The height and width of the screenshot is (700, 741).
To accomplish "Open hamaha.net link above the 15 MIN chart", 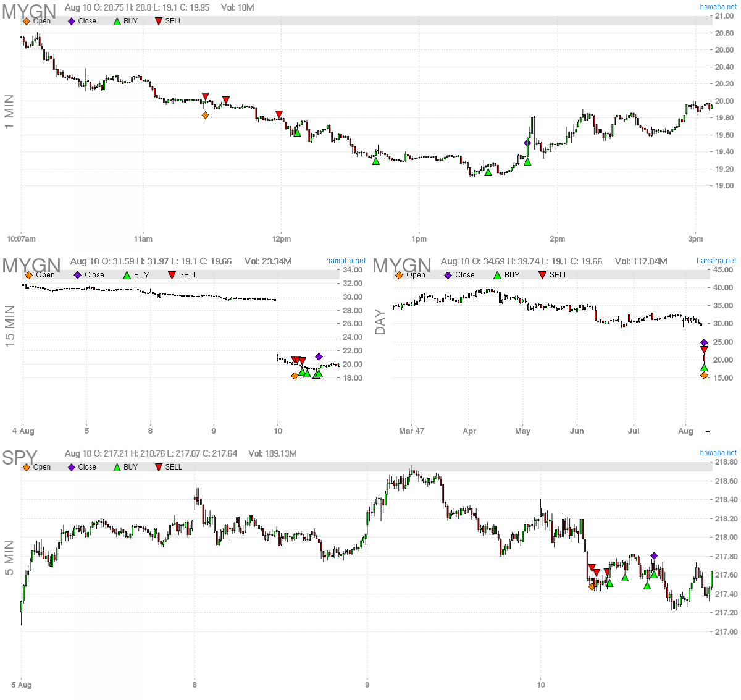I will click(x=346, y=261).
